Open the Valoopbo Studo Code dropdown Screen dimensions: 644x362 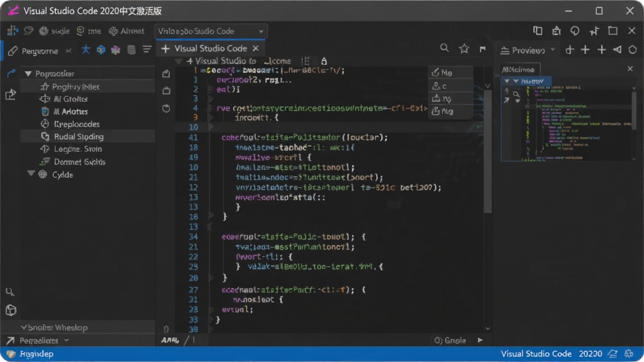211,31
